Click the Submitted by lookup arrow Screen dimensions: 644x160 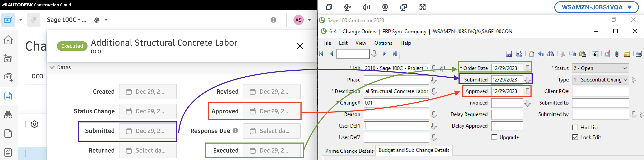tap(633, 115)
